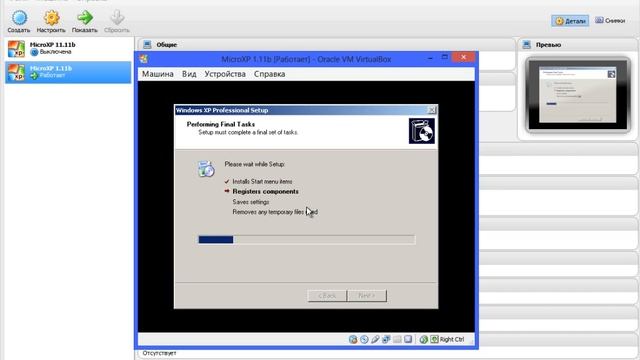Screen dimensions: 640x360
Task: Click 'Saves settings' step text
Action: point(251,202)
